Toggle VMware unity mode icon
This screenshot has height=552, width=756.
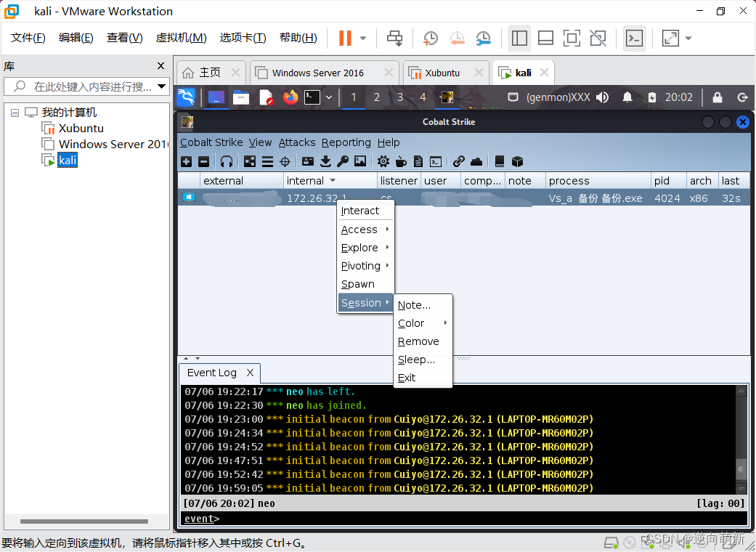pyautogui.click(x=598, y=38)
